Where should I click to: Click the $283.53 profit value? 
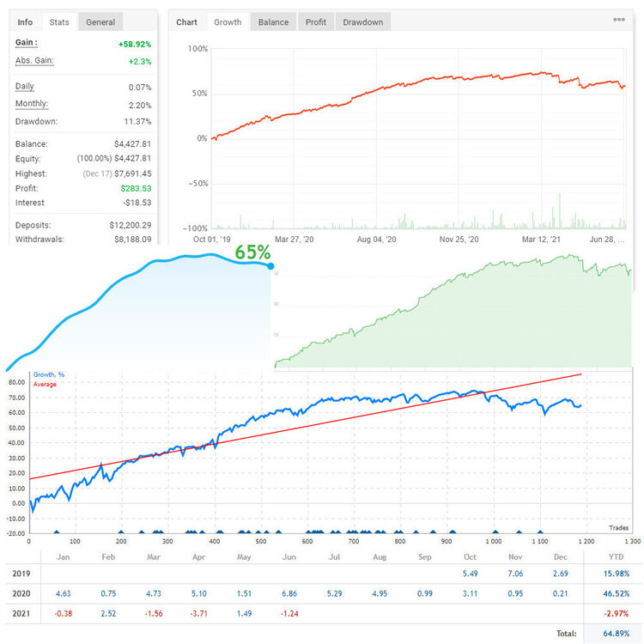[x=136, y=189]
